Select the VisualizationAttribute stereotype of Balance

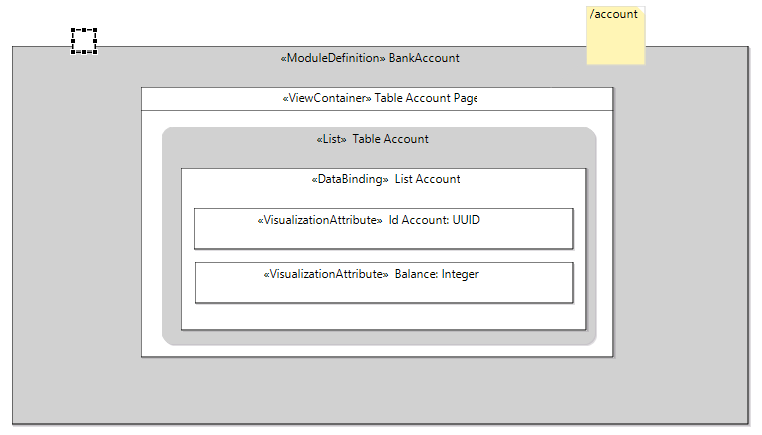point(326,274)
